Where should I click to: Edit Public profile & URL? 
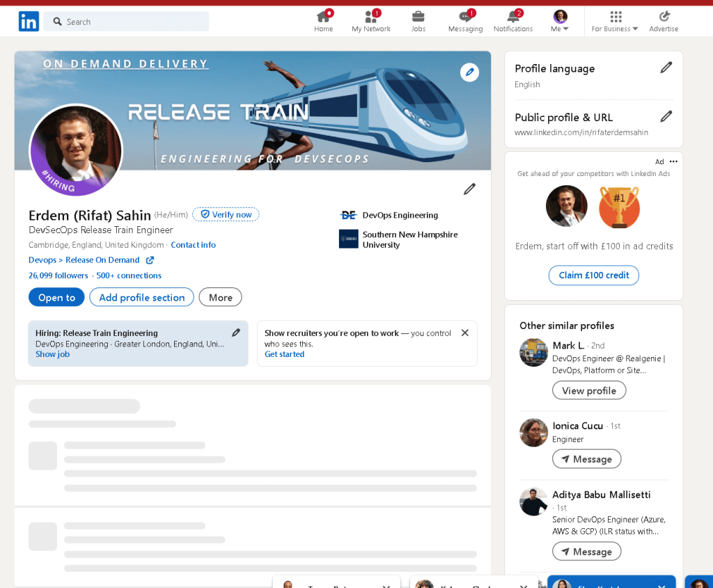coord(666,116)
